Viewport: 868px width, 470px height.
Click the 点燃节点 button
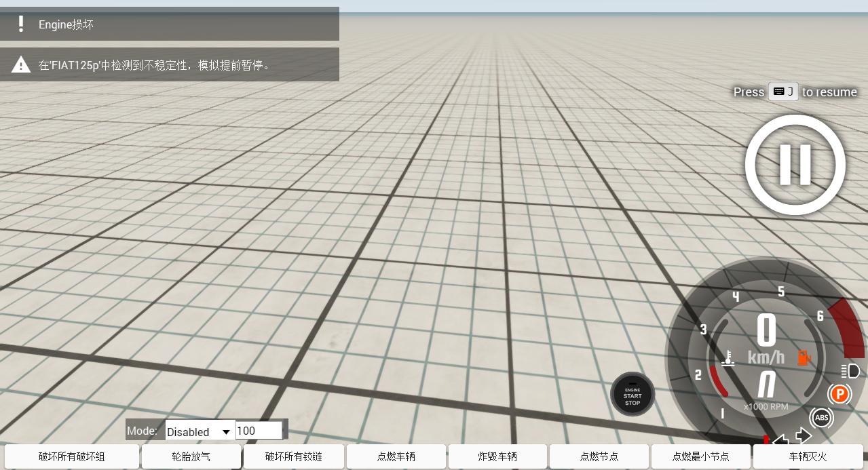(599, 456)
